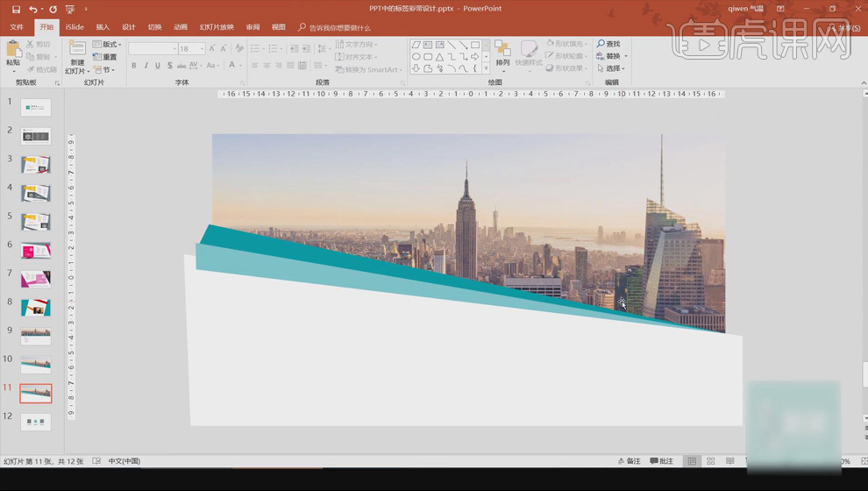Click the New Slide icon
The height and width of the screenshot is (491, 868).
(77, 49)
